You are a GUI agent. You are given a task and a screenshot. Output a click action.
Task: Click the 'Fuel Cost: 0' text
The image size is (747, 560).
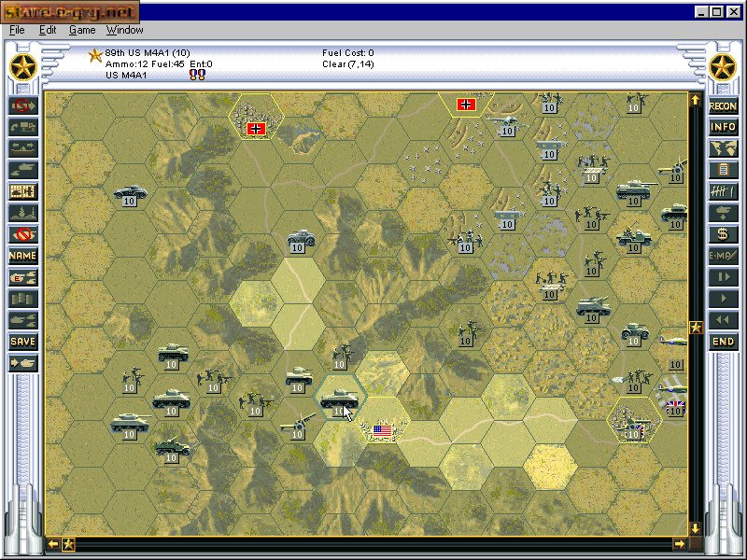tap(347, 53)
